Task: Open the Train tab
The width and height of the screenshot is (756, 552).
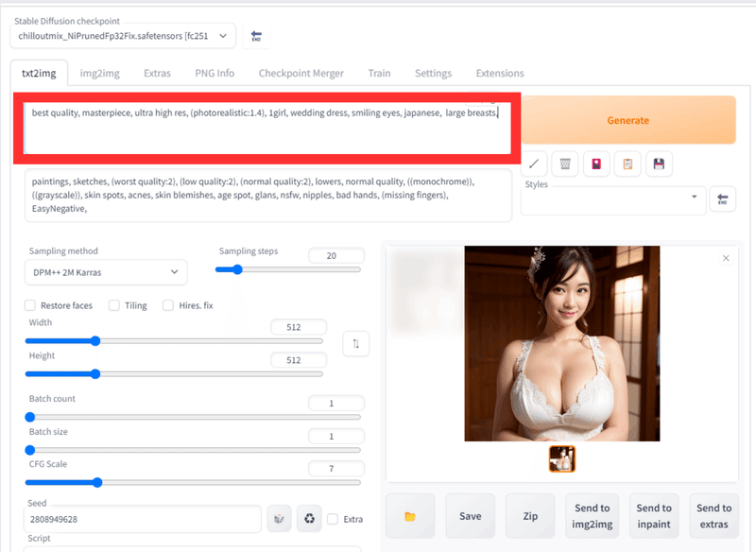Action: [x=380, y=74]
